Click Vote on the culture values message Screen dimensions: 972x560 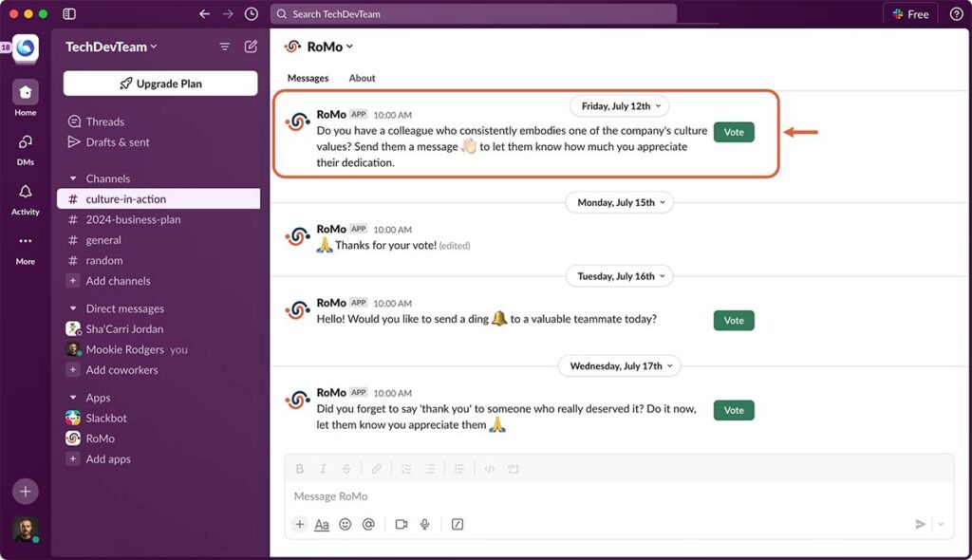(734, 132)
